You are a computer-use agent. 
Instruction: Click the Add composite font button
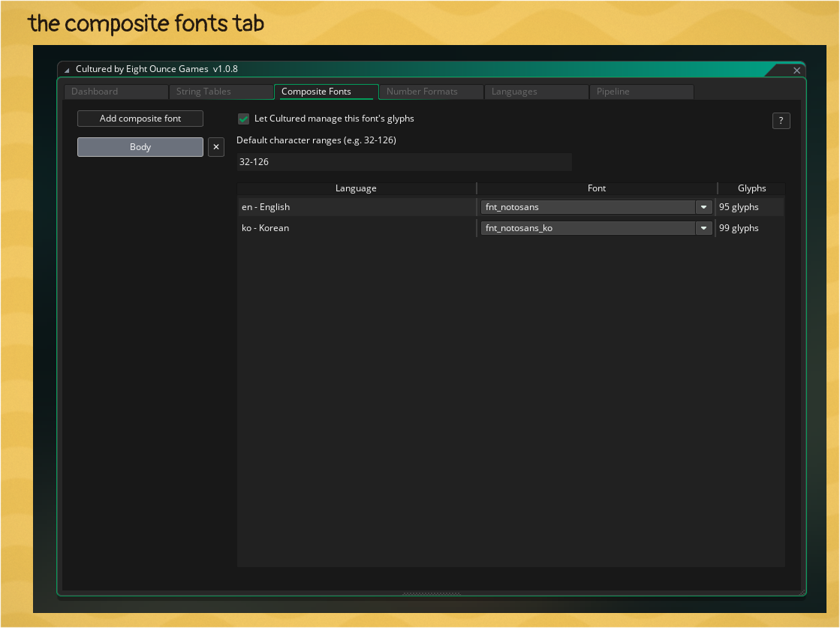pyautogui.click(x=140, y=119)
